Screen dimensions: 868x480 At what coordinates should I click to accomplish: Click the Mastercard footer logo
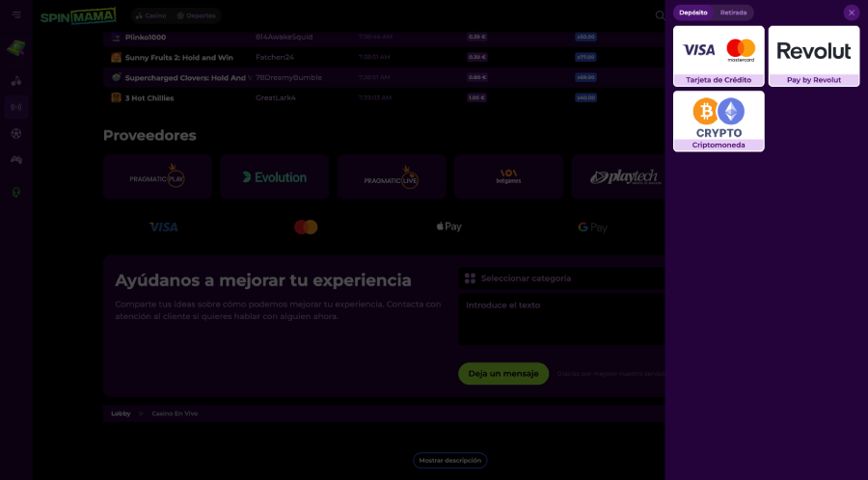[306, 227]
